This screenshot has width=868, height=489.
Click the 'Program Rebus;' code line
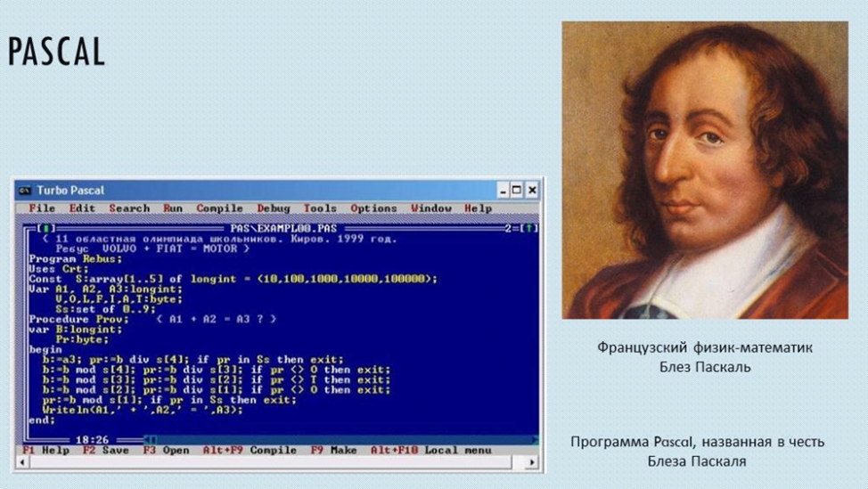coord(75,259)
